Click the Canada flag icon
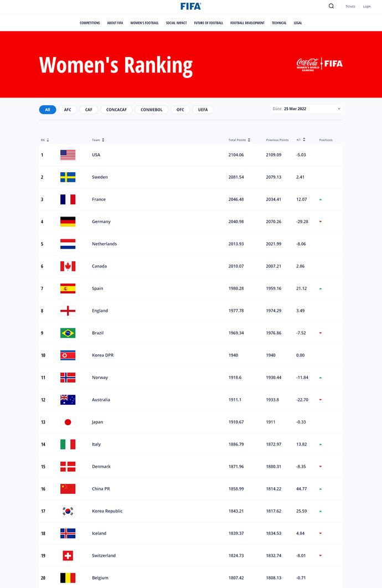382x588 pixels. [x=68, y=266]
